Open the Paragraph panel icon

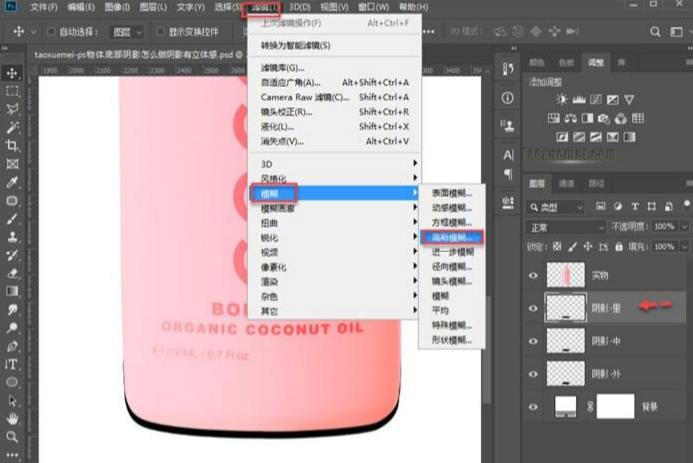(508, 174)
